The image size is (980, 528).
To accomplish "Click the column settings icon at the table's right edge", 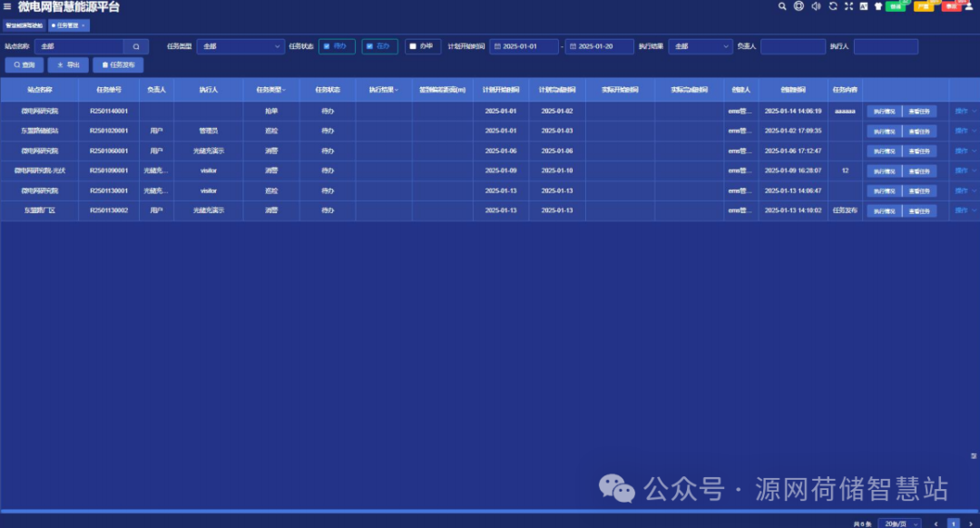I will (973, 456).
